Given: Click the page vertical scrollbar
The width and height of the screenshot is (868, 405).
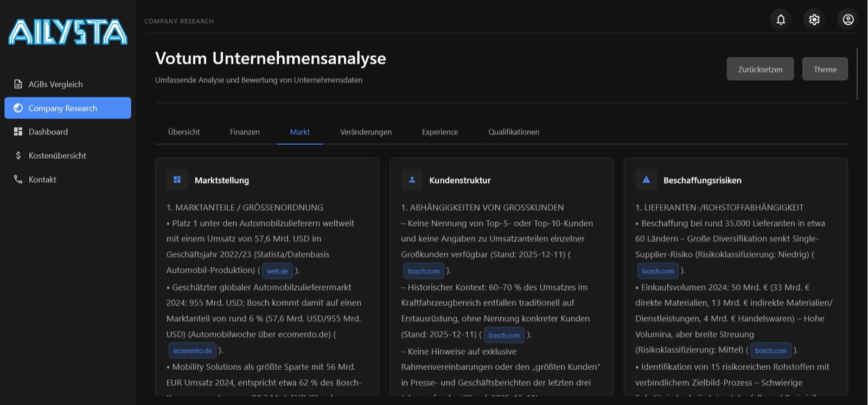Looking at the screenshot, I should tap(857, 74).
